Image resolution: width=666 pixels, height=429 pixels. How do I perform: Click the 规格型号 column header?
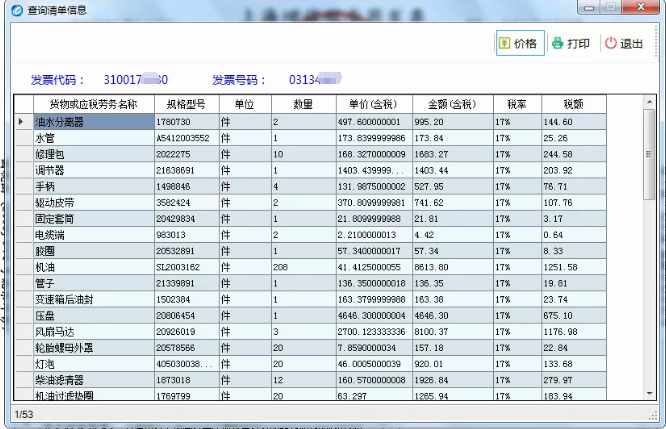coord(186,104)
